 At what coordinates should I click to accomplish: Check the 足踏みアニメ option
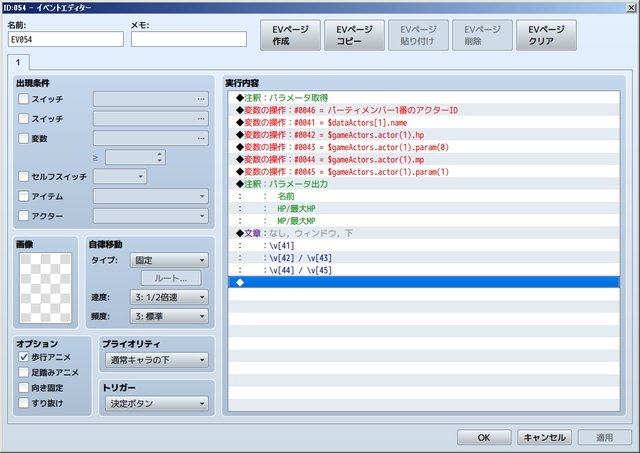point(24,372)
